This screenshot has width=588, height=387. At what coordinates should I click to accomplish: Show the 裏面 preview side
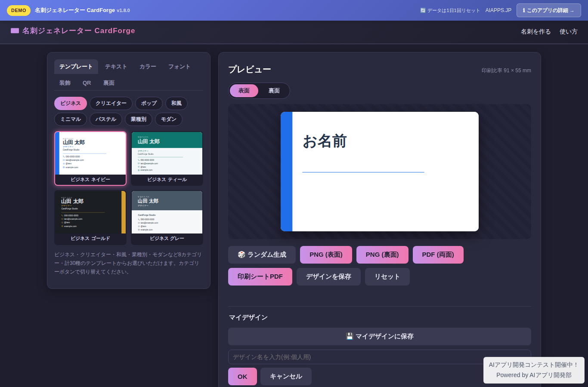tap(274, 91)
